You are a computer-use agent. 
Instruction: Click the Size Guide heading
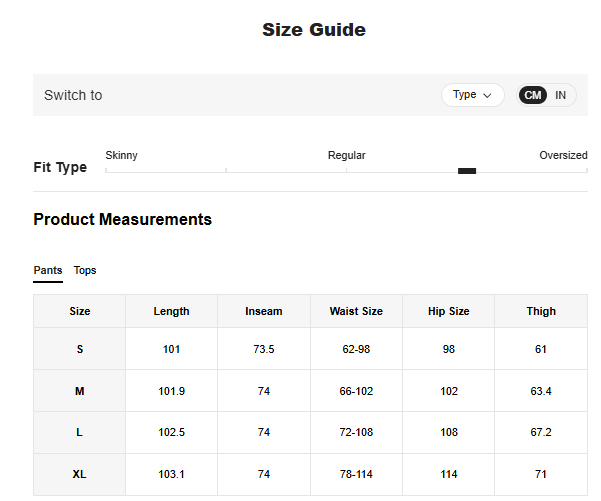(314, 30)
